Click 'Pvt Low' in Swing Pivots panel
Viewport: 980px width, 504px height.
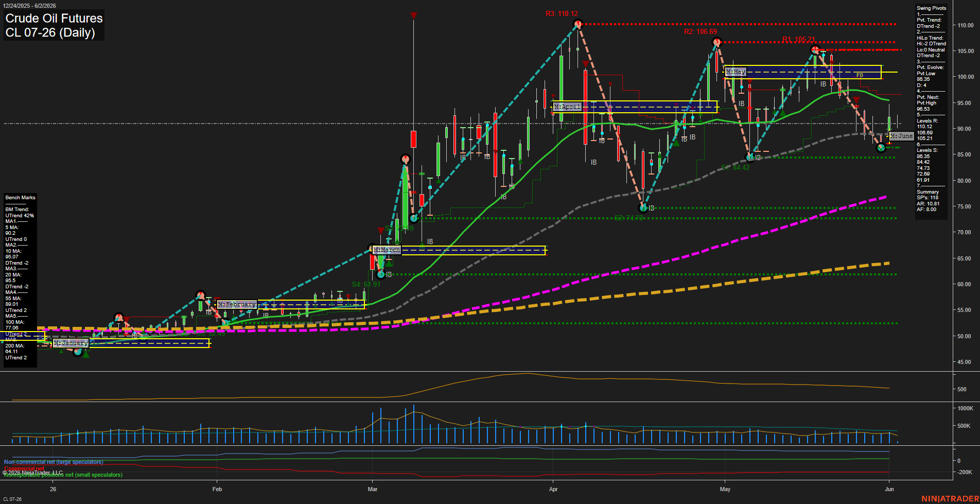point(926,74)
